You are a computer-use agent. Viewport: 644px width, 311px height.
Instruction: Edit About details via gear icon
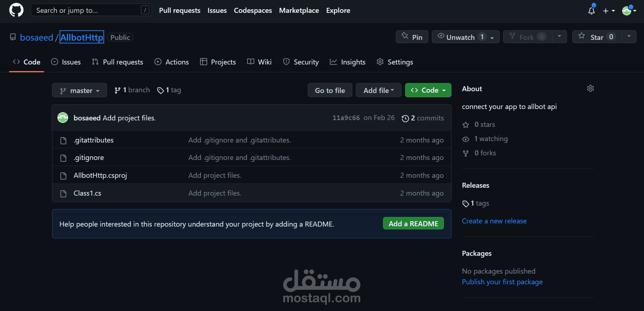pos(591,88)
